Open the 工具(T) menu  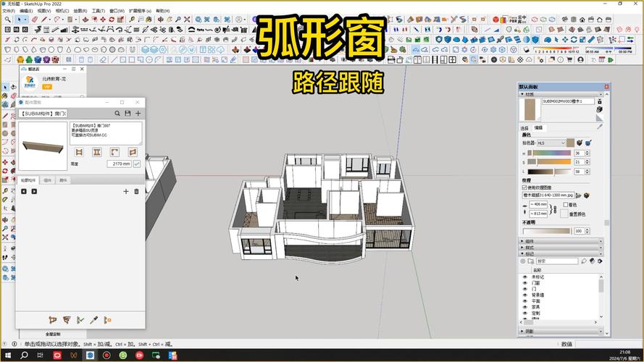coord(99,11)
